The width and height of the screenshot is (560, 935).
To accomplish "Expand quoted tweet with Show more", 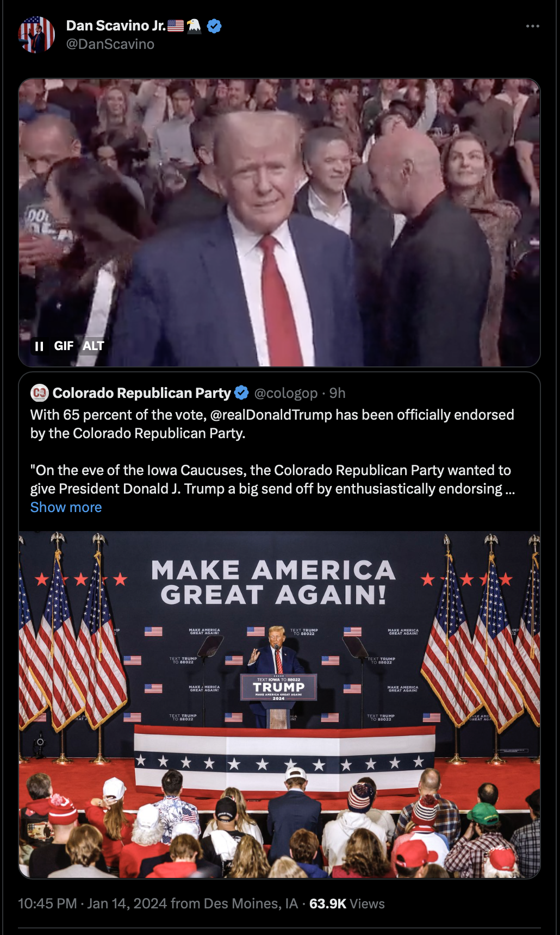I will point(66,507).
